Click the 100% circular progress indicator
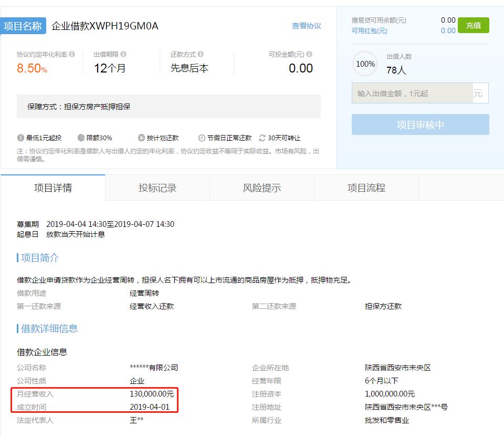The height and width of the screenshot is (437, 504). [x=365, y=64]
